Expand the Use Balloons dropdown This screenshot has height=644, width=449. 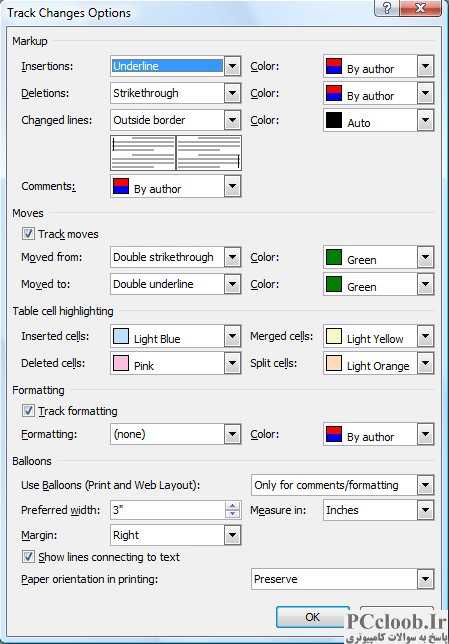click(x=426, y=485)
